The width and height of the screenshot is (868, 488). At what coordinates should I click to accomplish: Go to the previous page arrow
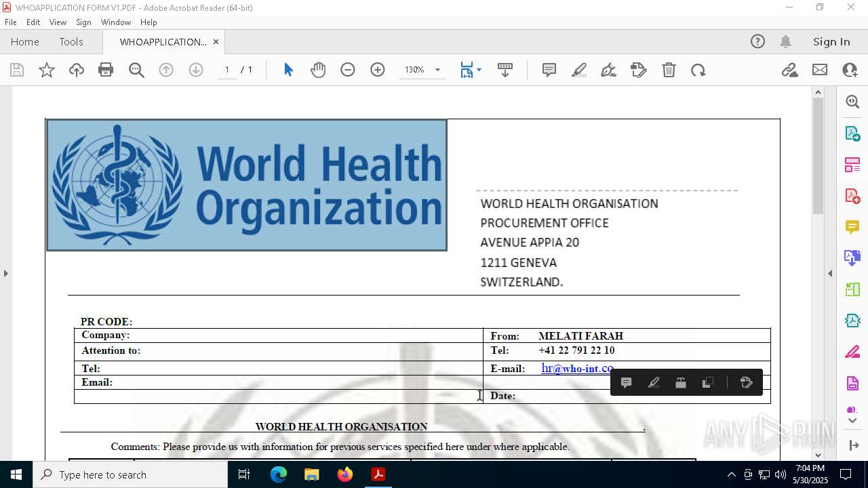[x=166, y=70]
